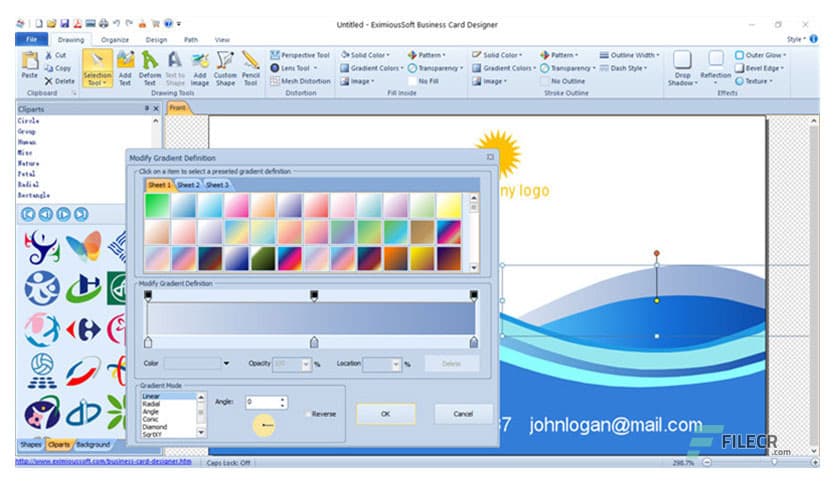Click the pin icon on Cliparts panel
The height and width of the screenshot is (484, 836).
pyautogui.click(x=147, y=109)
